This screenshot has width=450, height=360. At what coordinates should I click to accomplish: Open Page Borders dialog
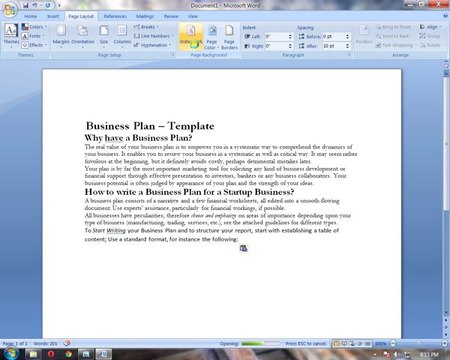point(229,37)
